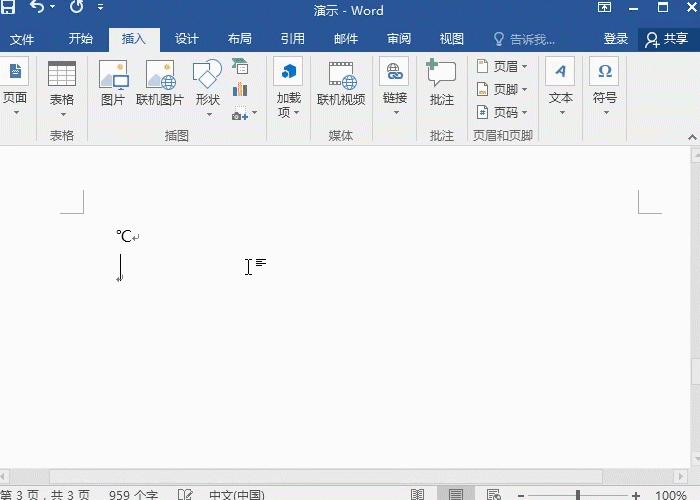700x500 pixels.
Task: Open the 链接 links dropdown
Action: tap(395, 87)
